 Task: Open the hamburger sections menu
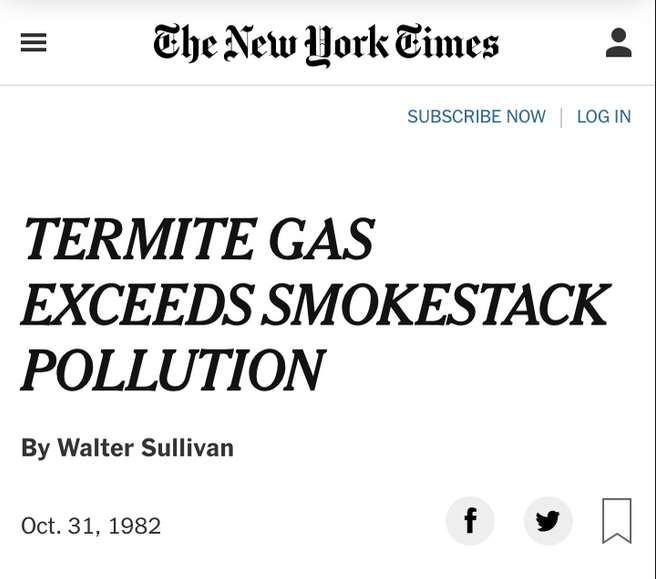(34, 43)
